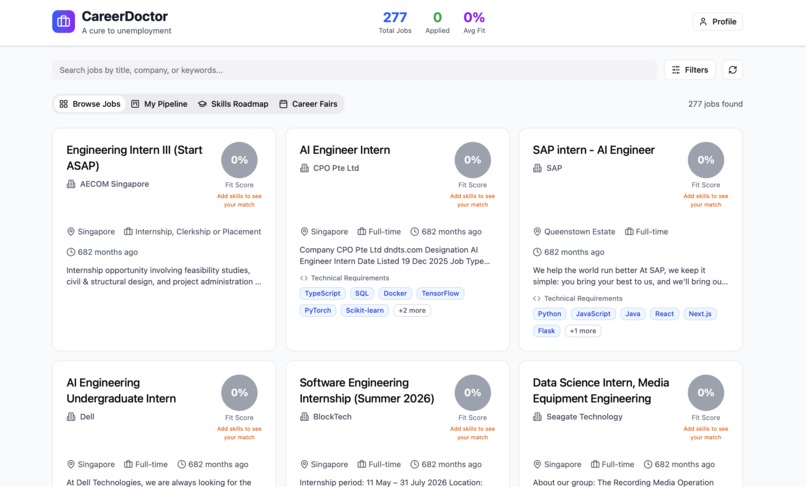Click the TypeScript skill tag
This screenshot has height=487, width=806.
click(322, 294)
